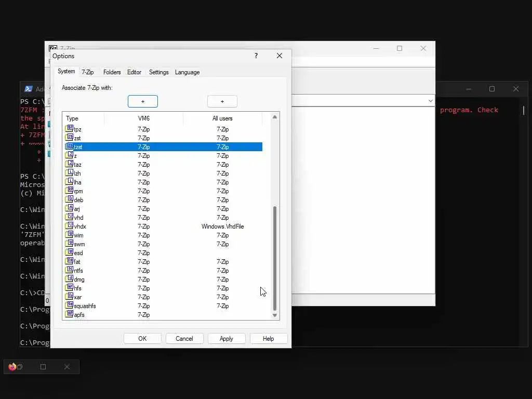Click the taz file type icon
Screen dimensions: 532x399
[69, 164]
